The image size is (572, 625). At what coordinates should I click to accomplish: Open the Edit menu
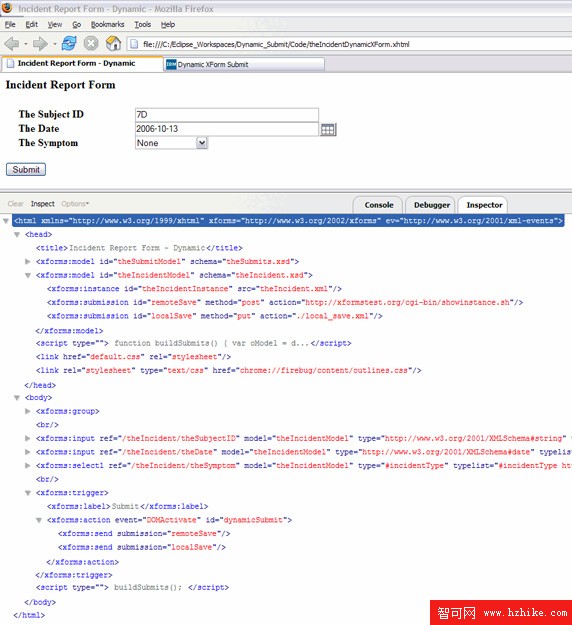pyautogui.click(x=31, y=25)
